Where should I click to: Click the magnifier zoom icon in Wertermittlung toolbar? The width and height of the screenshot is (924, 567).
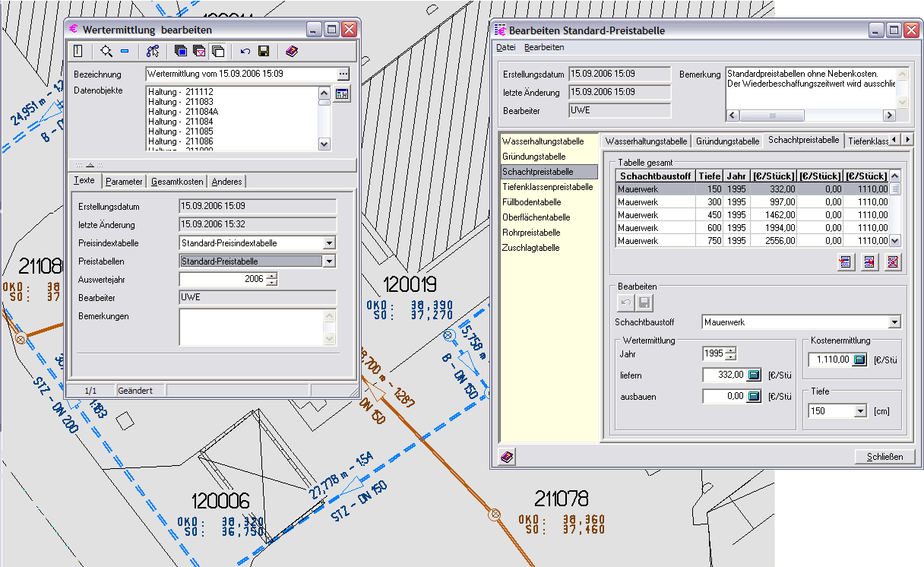click(106, 52)
